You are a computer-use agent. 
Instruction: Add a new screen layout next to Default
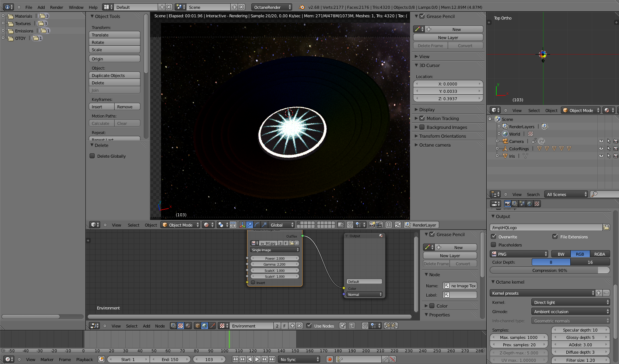pyautogui.click(x=162, y=7)
